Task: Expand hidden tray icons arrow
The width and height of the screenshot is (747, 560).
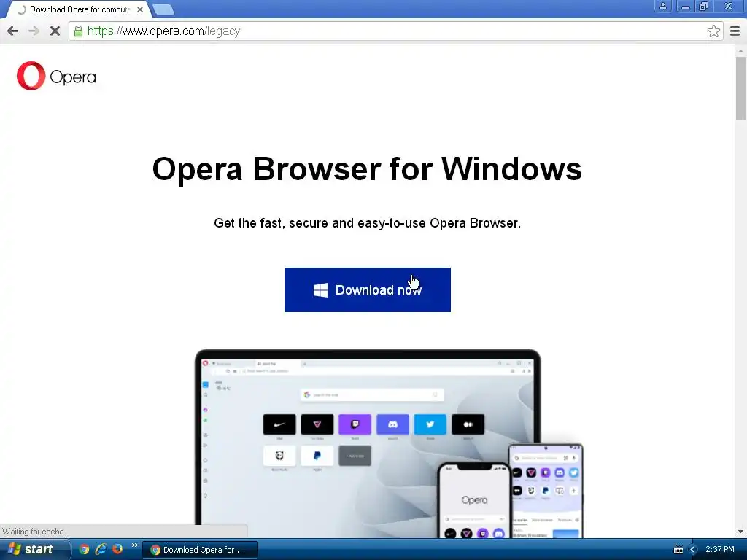Action: click(693, 550)
